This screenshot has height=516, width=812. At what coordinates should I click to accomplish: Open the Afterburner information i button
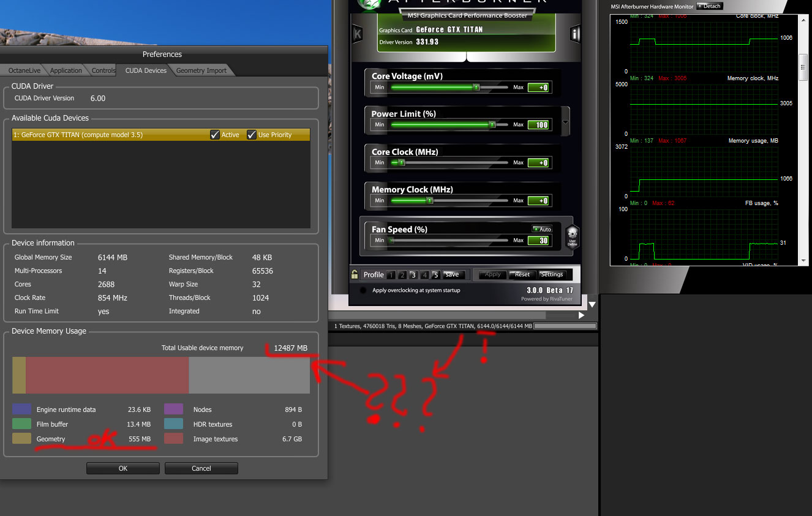tap(575, 34)
